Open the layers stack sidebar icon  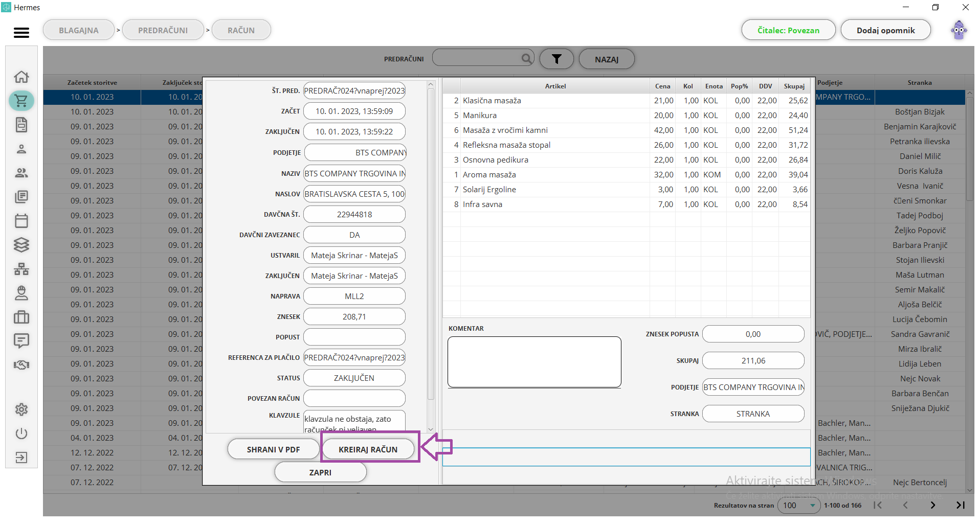pos(21,245)
